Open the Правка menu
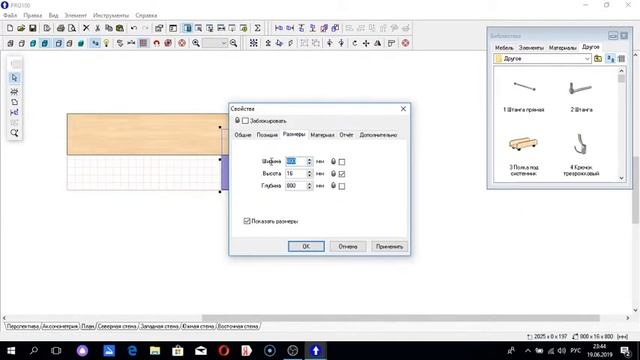This screenshot has width=640, height=360. pos(33,15)
